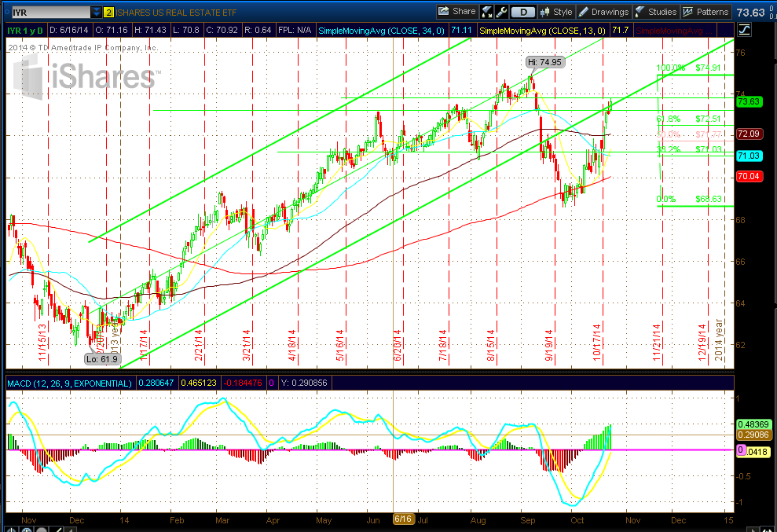Click the Fibonacci 61.8% $72.51 label
The width and height of the screenshot is (777, 532).
[x=688, y=119]
